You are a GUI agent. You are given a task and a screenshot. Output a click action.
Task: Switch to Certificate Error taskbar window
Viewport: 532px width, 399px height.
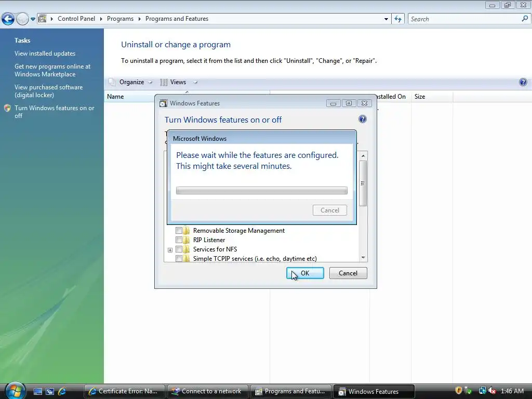(x=124, y=391)
